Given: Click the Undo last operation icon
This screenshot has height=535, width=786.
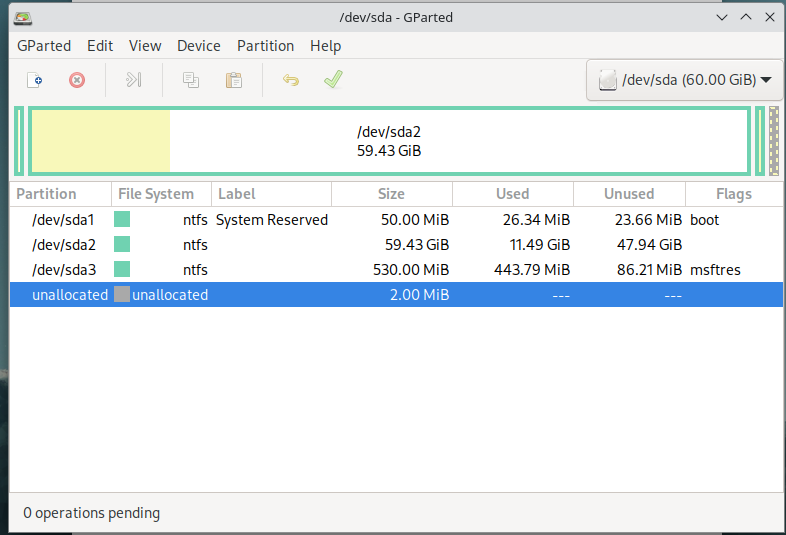Looking at the screenshot, I should click(x=291, y=80).
